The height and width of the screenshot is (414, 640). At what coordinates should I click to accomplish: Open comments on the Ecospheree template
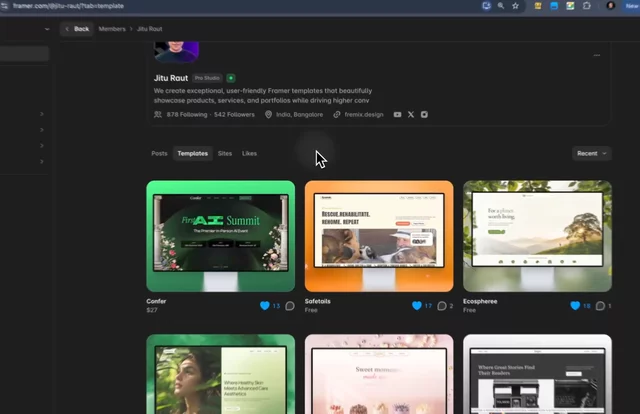tap(600, 305)
